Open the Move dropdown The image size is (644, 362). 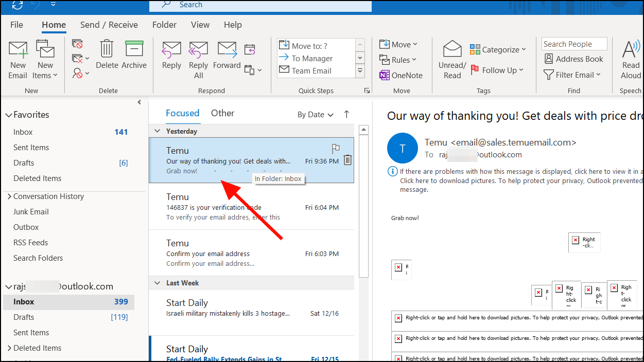point(398,45)
